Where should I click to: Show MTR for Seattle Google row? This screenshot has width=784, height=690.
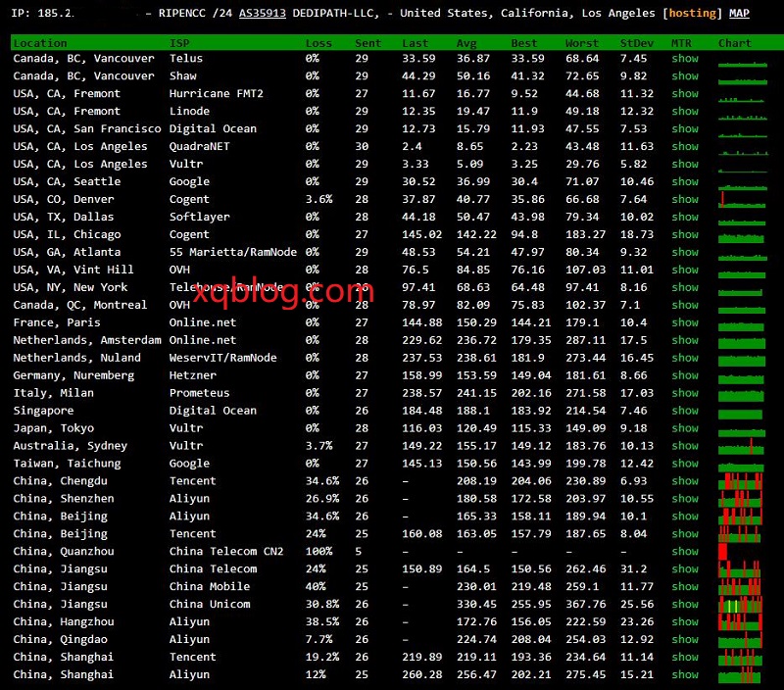pos(684,181)
